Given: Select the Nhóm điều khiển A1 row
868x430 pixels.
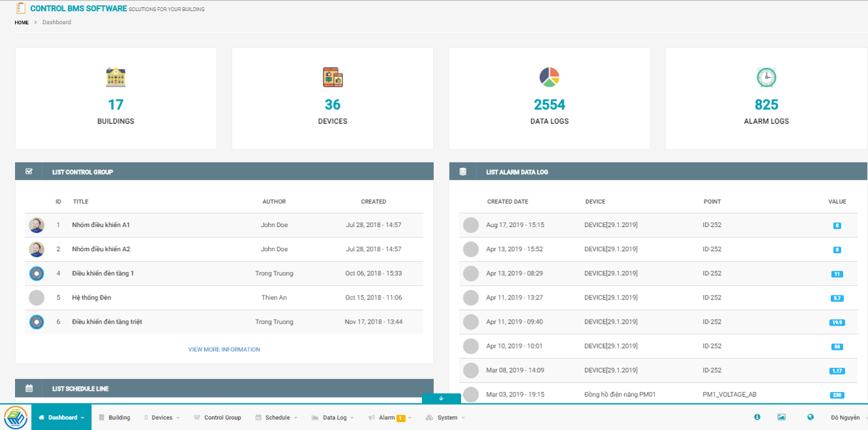Looking at the screenshot, I should 100,225.
